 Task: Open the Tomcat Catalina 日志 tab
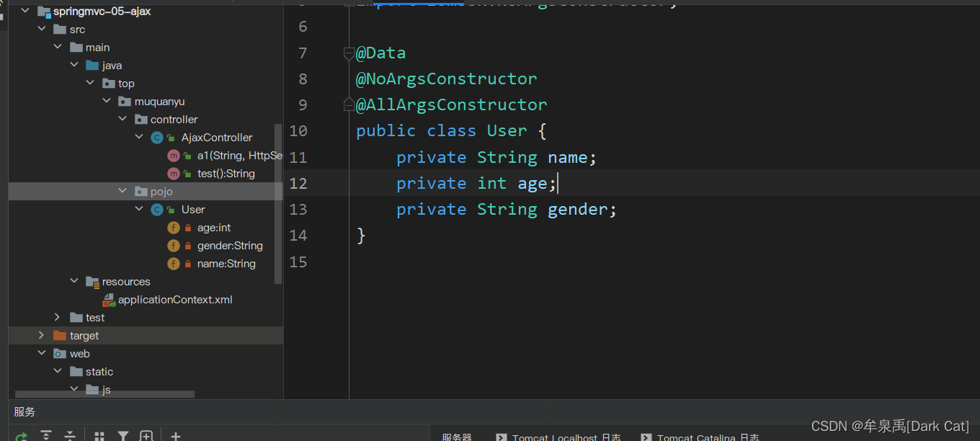pos(700,437)
